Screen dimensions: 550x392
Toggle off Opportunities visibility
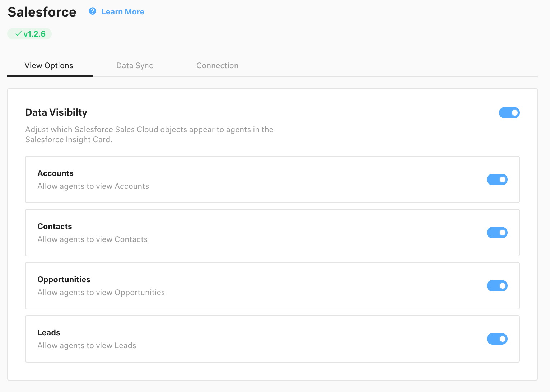(497, 286)
